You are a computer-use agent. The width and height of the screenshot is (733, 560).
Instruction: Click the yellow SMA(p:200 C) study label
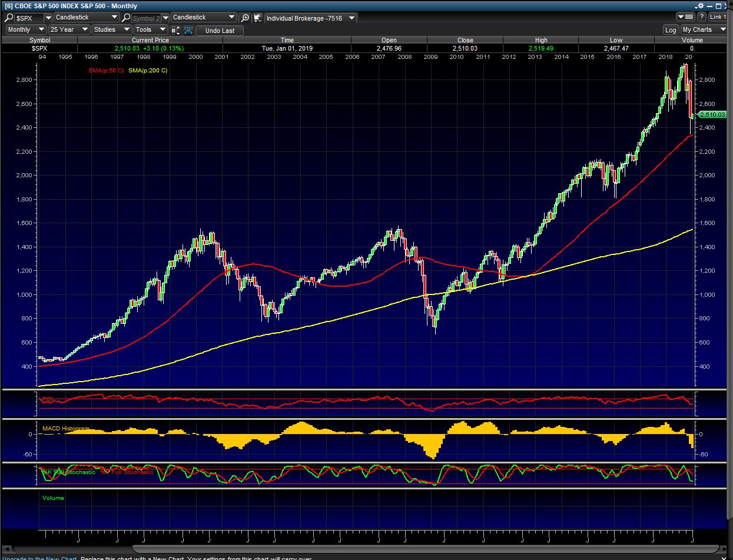pos(148,71)
